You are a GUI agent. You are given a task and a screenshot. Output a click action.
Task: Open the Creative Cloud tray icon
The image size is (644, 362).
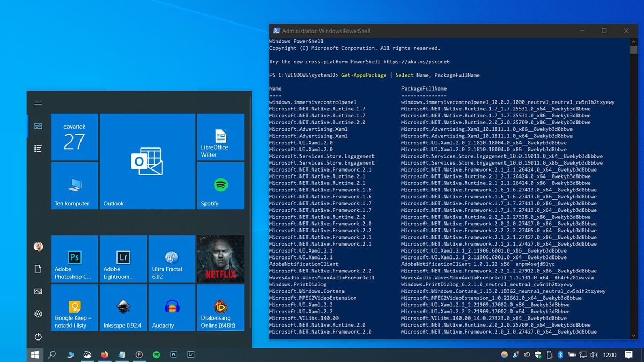point(527,354)
